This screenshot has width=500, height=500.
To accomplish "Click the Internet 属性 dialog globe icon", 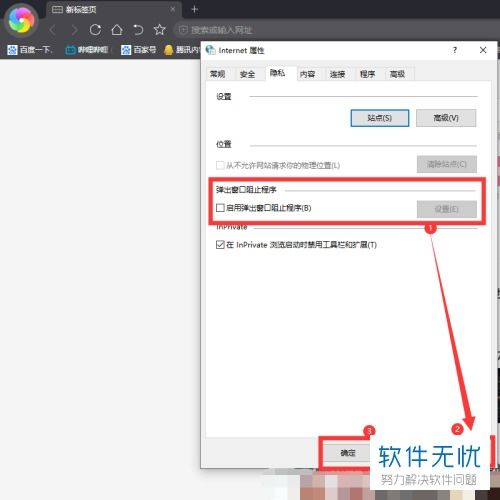I will (x=210, y=50).
